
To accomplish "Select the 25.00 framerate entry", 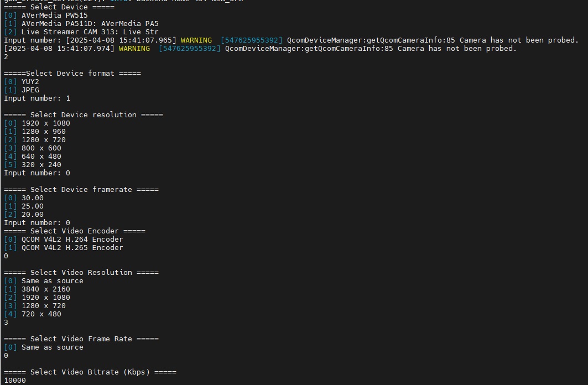I will coord(28,206).
